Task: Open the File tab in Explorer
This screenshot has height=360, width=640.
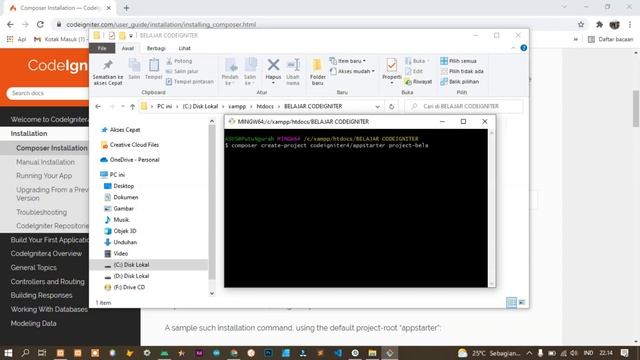Action: click(102, 48)
